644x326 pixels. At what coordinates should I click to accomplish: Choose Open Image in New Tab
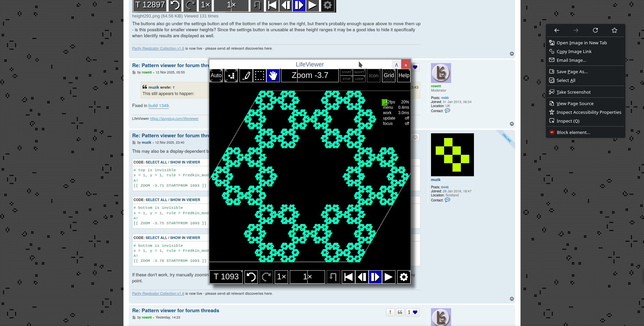pyautogui.click(x=586, y=43)
